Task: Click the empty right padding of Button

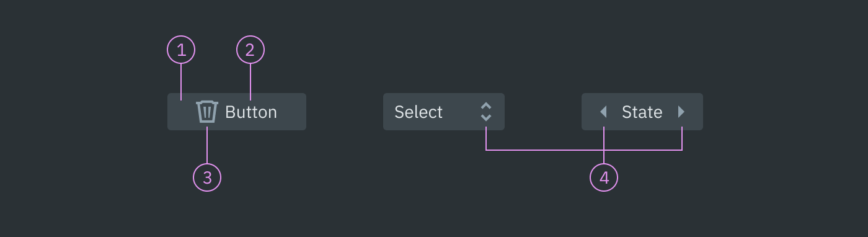Action: [x=291, y=112]
